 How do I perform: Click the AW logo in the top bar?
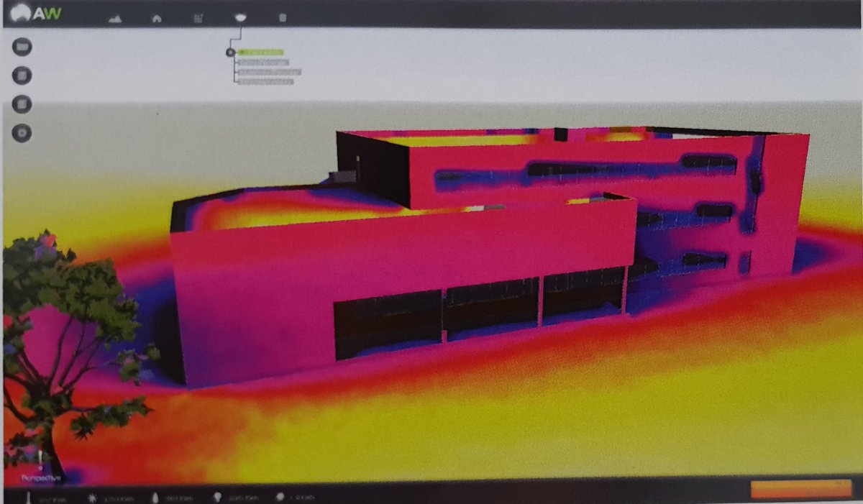point(35,12)
